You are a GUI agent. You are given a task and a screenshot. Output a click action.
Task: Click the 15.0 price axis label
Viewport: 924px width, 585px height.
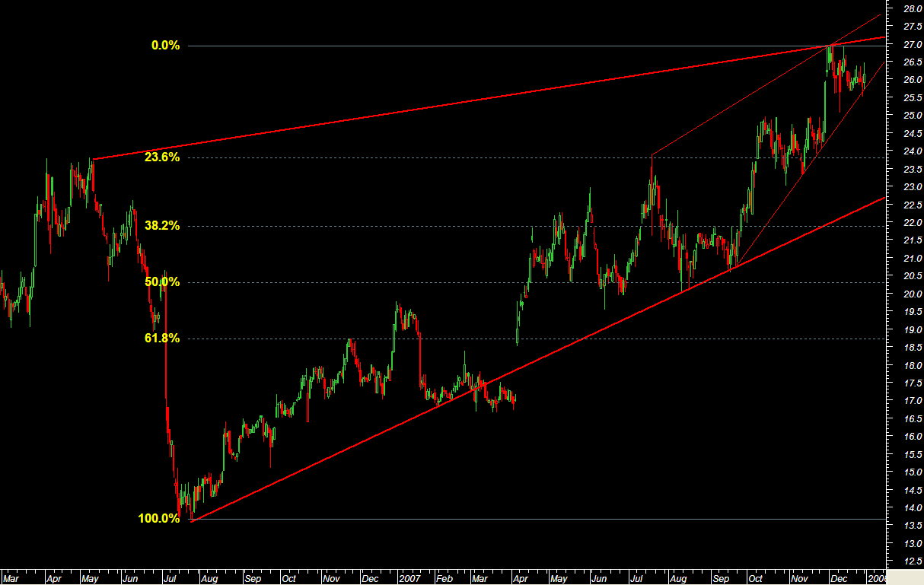point(913,472)
